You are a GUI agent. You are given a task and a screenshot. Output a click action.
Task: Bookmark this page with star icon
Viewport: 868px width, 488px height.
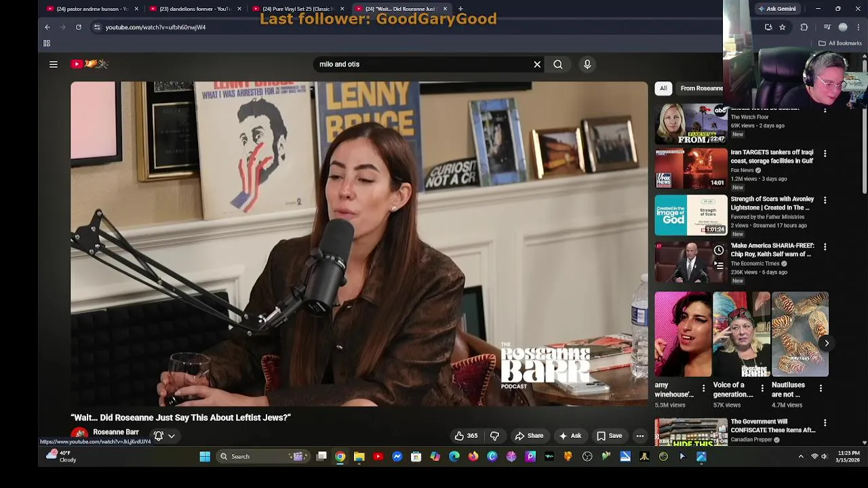click(x=783, y=27)
